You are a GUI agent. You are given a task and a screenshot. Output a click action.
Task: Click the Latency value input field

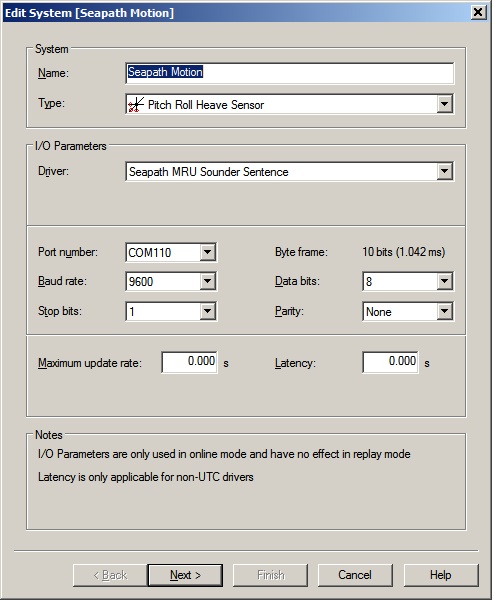click(390, 362)
